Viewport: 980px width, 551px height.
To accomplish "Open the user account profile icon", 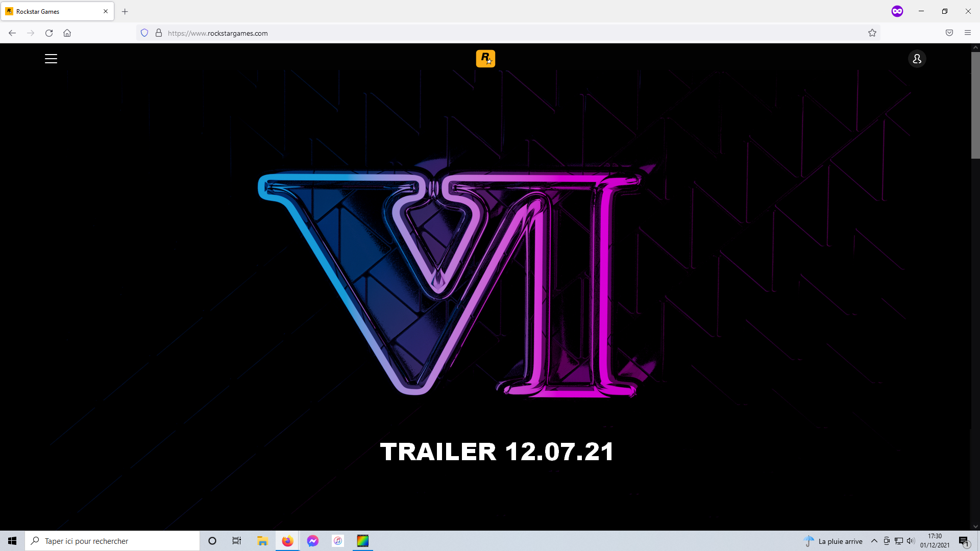I will (x=917, y=59).
